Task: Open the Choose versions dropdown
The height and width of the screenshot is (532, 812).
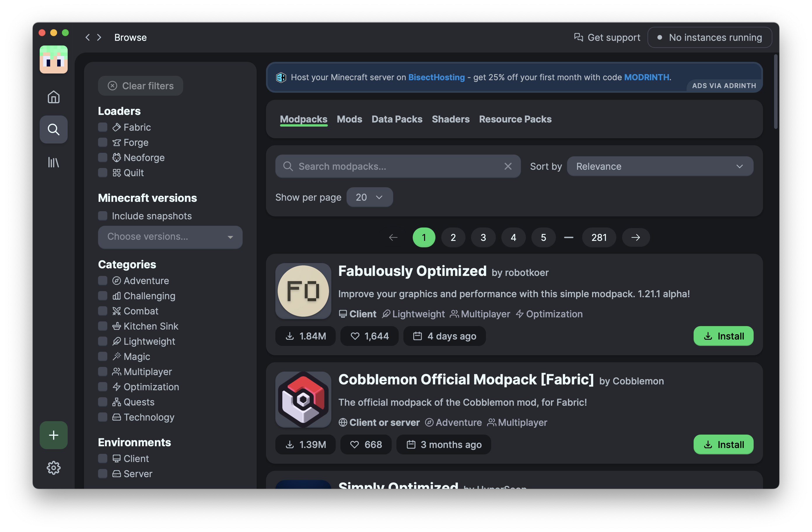Action: (170, 237)
